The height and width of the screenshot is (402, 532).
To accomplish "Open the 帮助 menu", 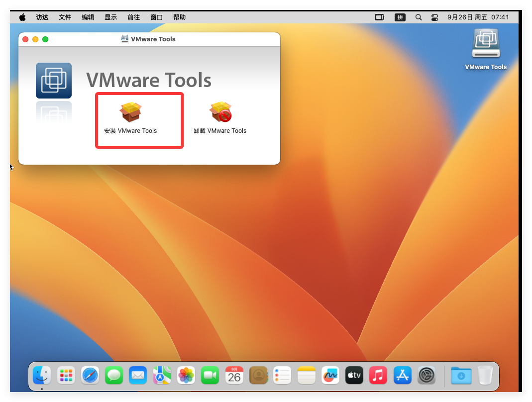I will [x=180, y=17].
